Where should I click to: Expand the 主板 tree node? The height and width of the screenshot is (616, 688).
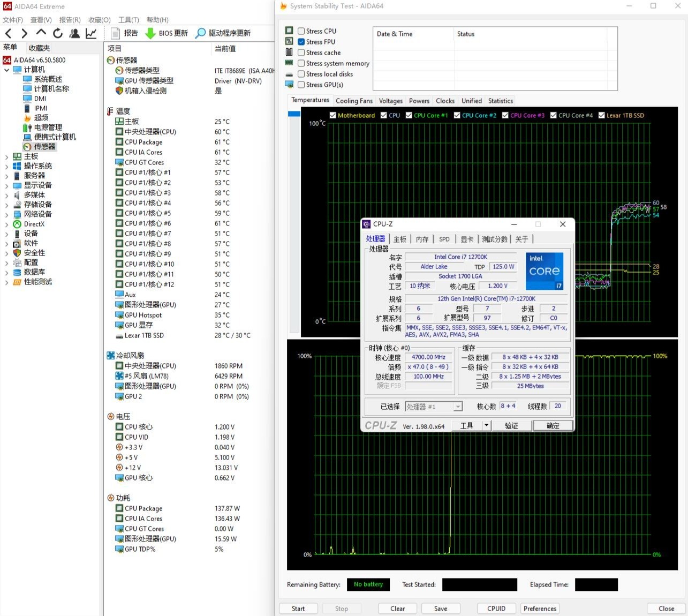(x=6, y=156)
